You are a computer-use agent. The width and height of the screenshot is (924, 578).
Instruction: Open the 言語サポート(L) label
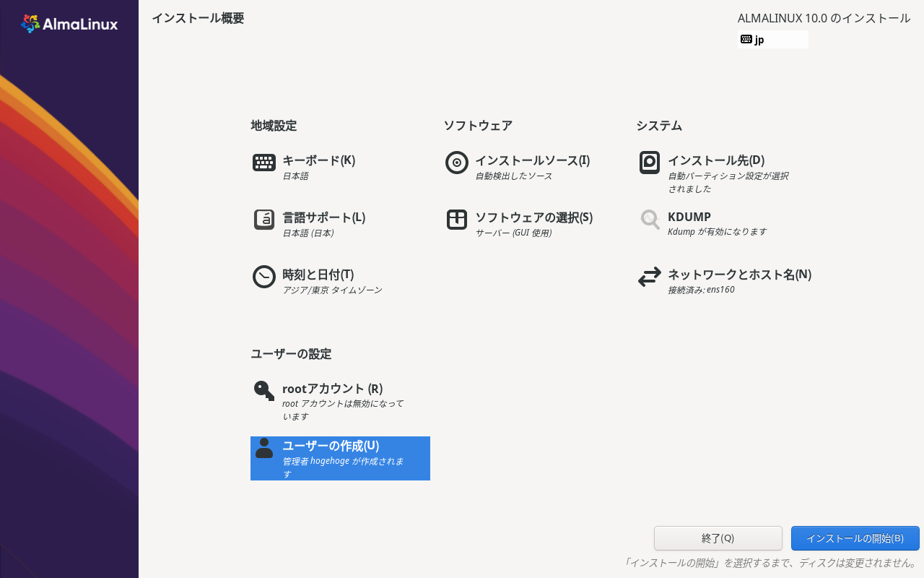[323, 217]
